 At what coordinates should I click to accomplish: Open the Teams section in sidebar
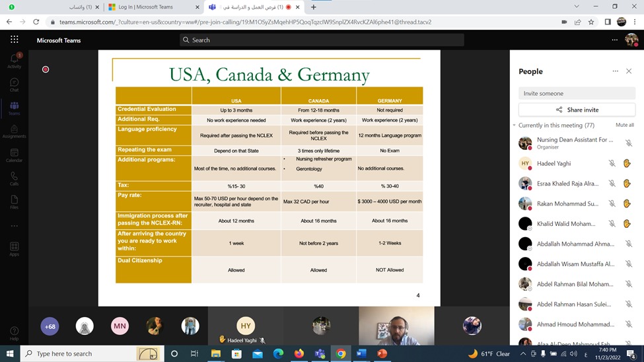[x=14, y=108]
